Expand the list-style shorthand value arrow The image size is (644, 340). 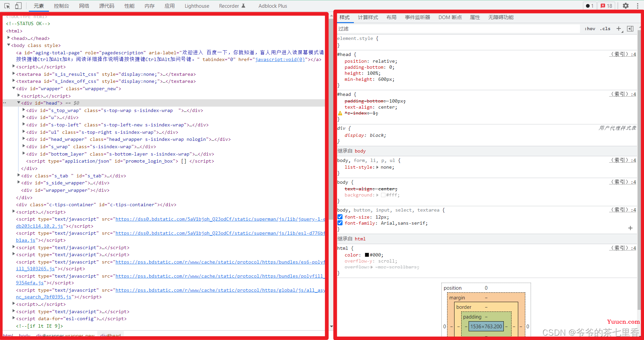click(x=377, y=167)
